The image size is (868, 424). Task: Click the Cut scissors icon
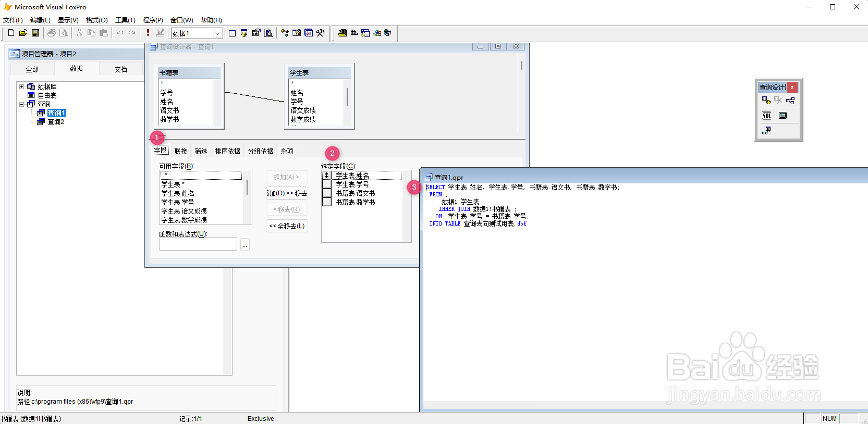[x=79, y=33]
